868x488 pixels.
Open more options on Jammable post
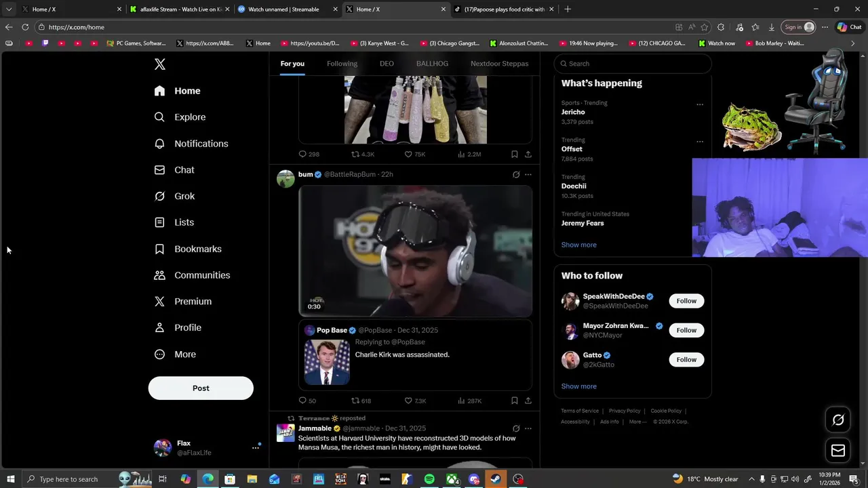(x=528, y=428)
